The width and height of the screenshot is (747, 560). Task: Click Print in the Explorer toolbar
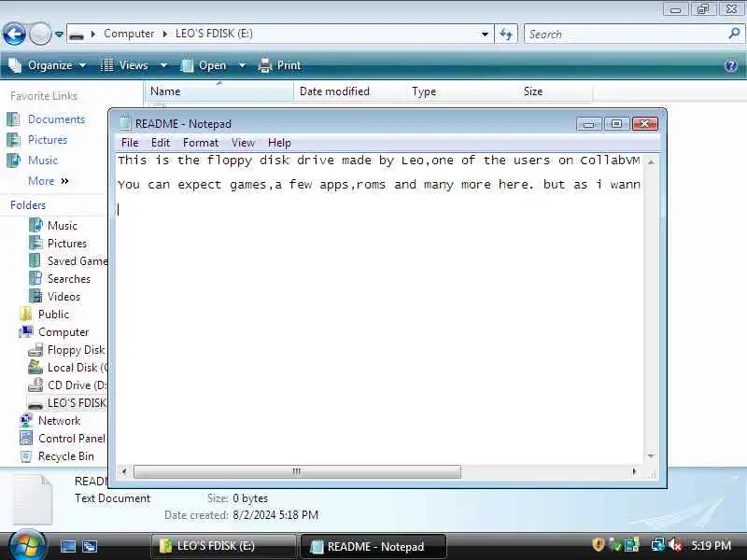pos(279,65)
